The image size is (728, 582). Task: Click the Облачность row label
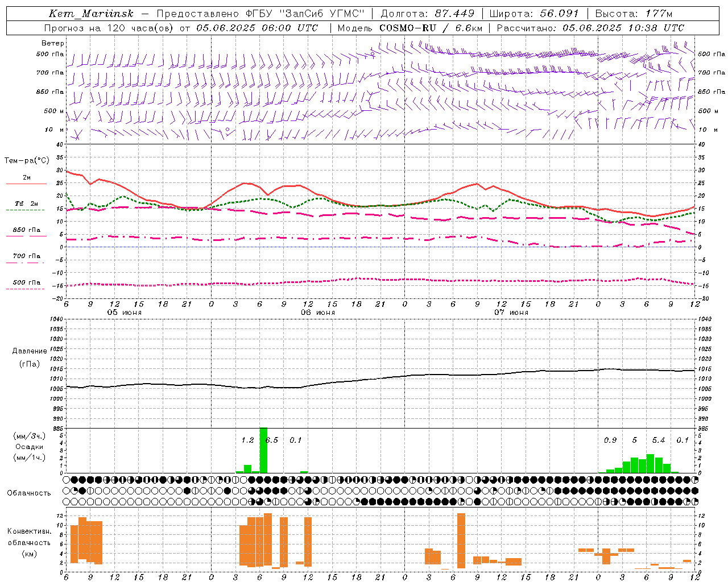click(x=29, y=493)
